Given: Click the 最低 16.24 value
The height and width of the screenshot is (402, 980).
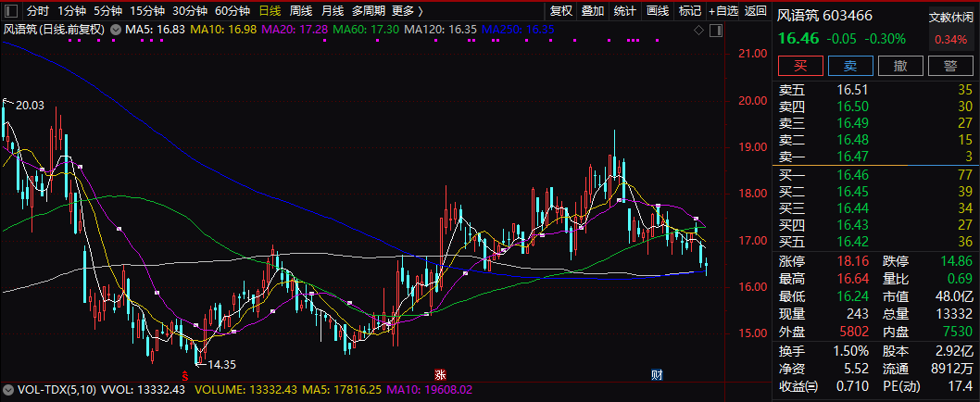Looking at the screenshot, I should tap(854, 295).
